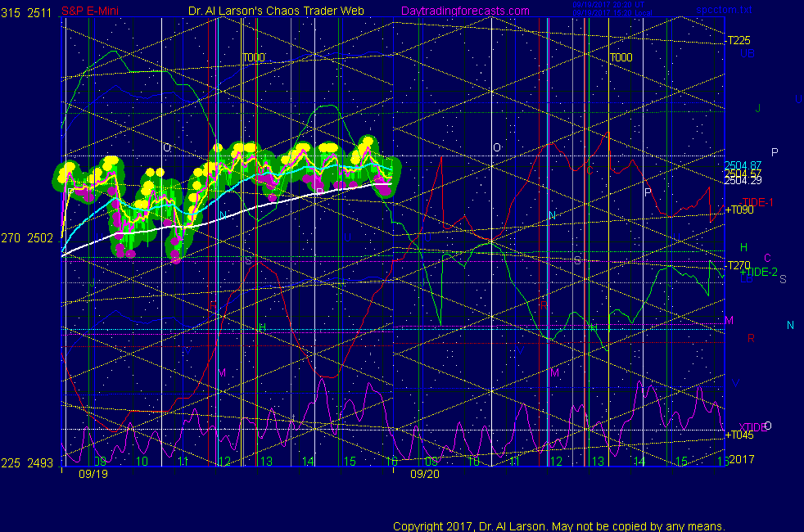Click the grey 'S' letter right of chart

[x=783, y=279]
